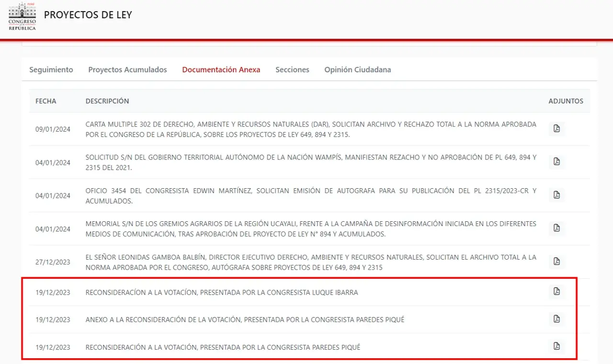The height and width of the screenshot is (364, 613).
Task: Open PDF of reconsideración by congresista Luque Ibarra
Action: coord(556,292)
